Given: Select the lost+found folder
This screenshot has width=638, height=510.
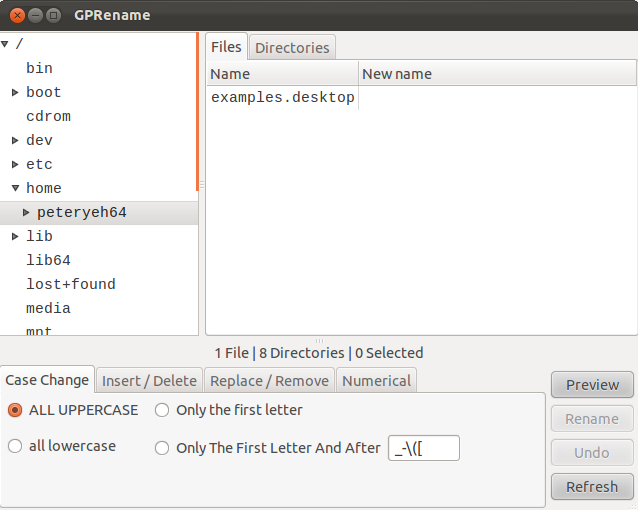Looking at the screenshot, I should coord(71,285).
